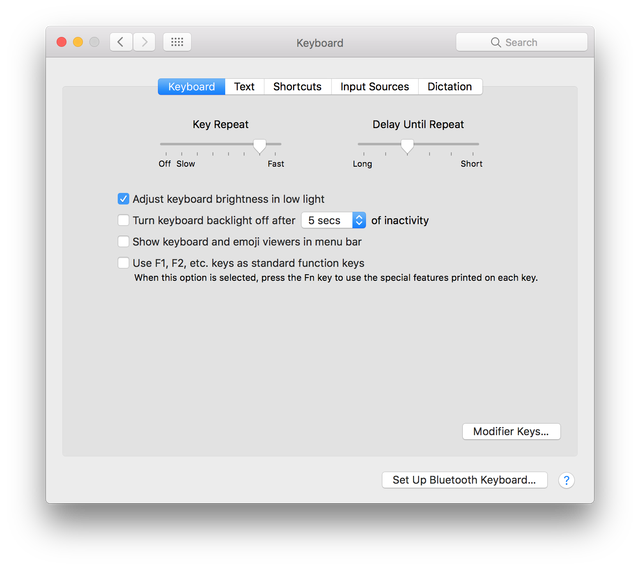640x569 pixels.
Task: Open the Input Sources tab
Action: point(375,87)
